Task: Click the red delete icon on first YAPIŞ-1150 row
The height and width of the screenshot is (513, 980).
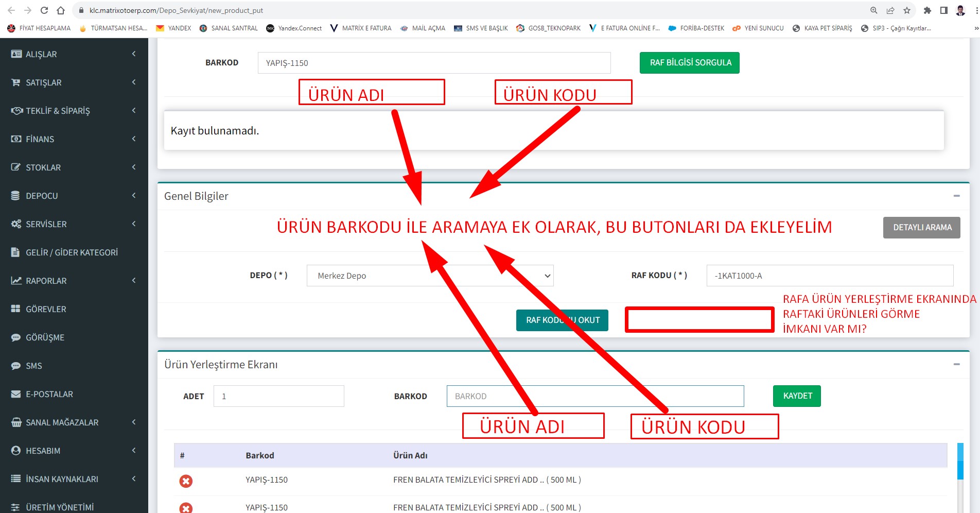Action: tap(186, 481)
